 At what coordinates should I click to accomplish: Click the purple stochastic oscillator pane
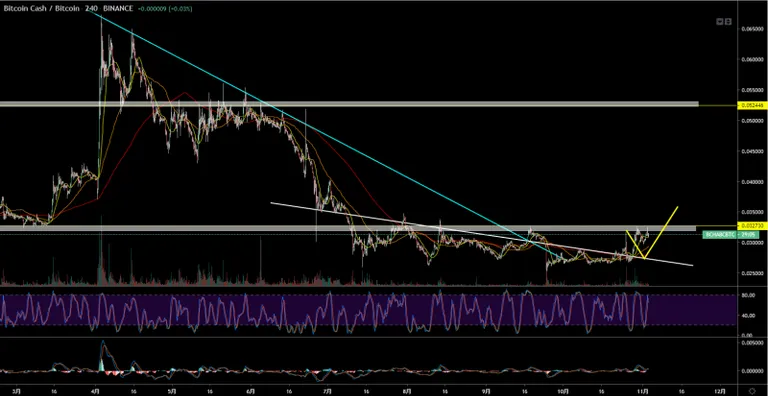tap(368, 310)
